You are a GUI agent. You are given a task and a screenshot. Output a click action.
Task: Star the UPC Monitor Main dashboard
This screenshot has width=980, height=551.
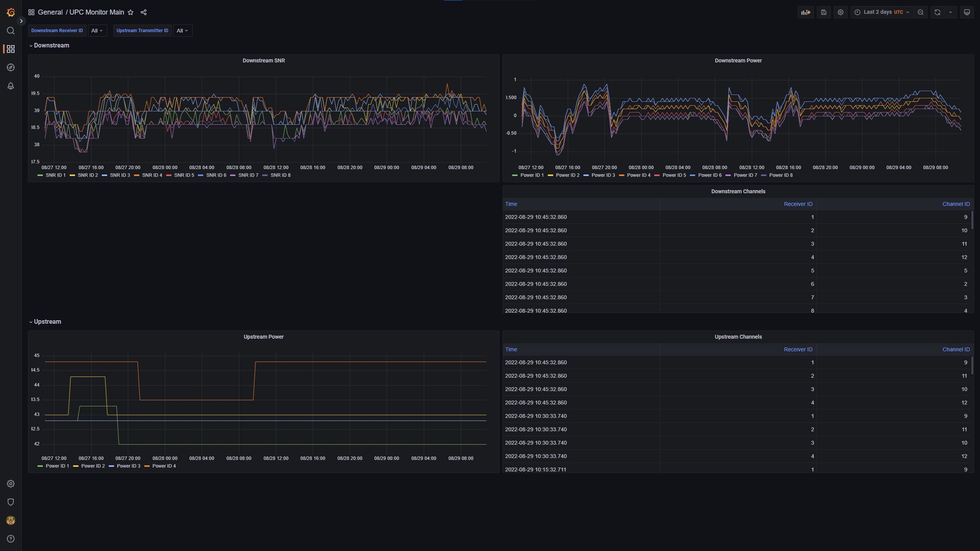(x=131, y=12)
